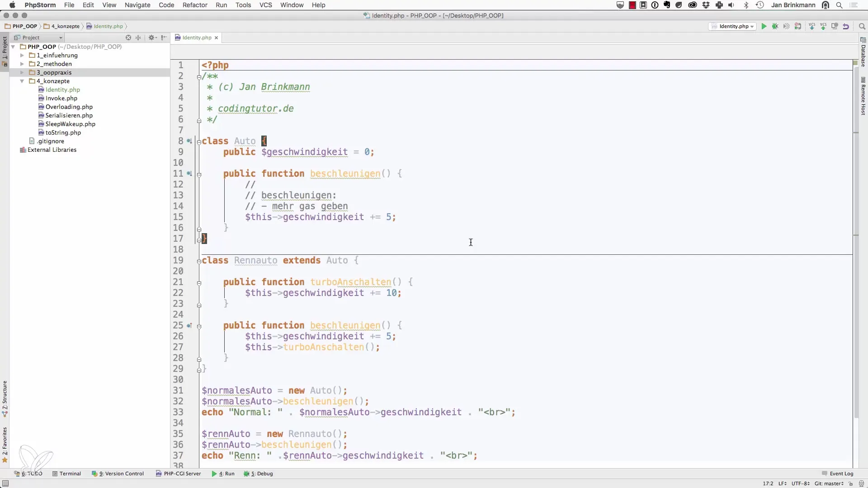Image resolution: width=868 pixels, height=488 pixels.
Task: Open the PHP-CGI Server tool window
Action: click(178, 474)
